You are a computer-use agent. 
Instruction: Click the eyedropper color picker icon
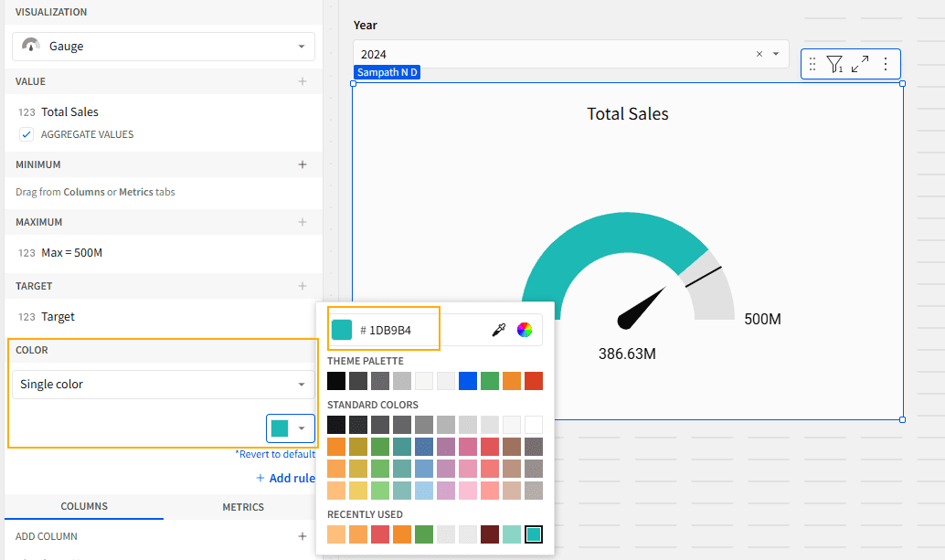pos(499,331)
